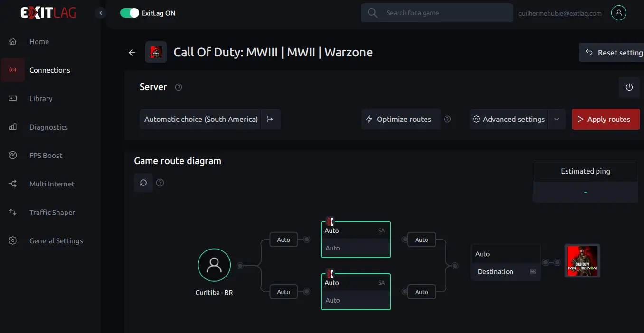Click the red Apply routes button
The image size is (644, 333).
click(606, 119)
